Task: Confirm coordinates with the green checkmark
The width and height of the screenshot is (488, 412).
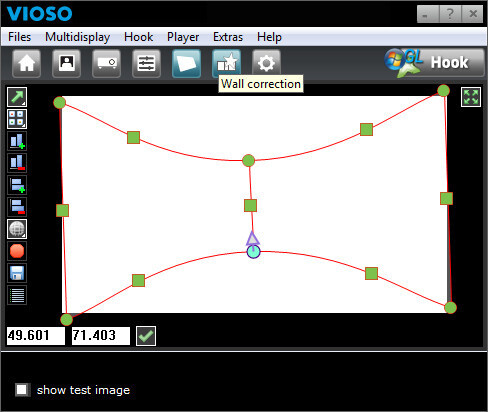Action: click(x=146, y=336)
